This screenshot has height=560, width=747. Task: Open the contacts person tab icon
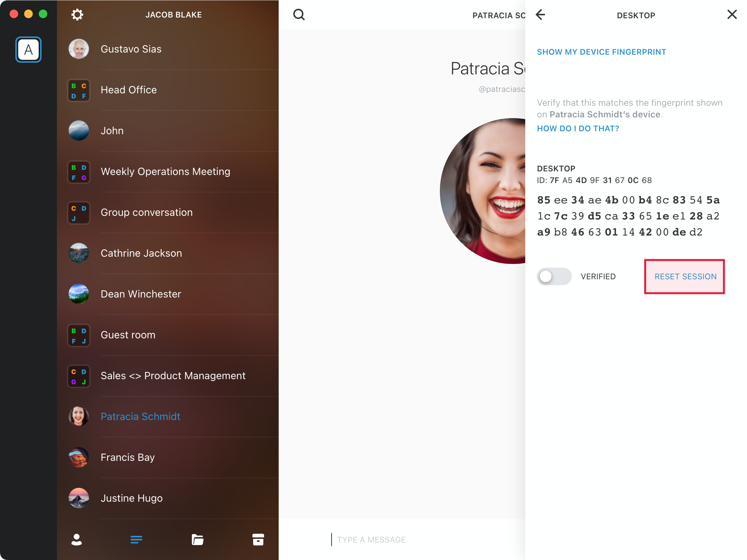pos(77,540)
